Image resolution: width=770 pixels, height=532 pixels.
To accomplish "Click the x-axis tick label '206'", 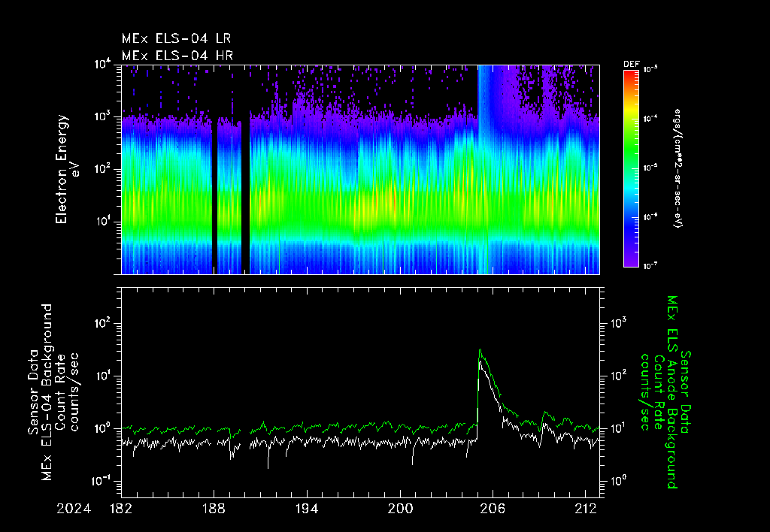I will click(x=493, y=509).
